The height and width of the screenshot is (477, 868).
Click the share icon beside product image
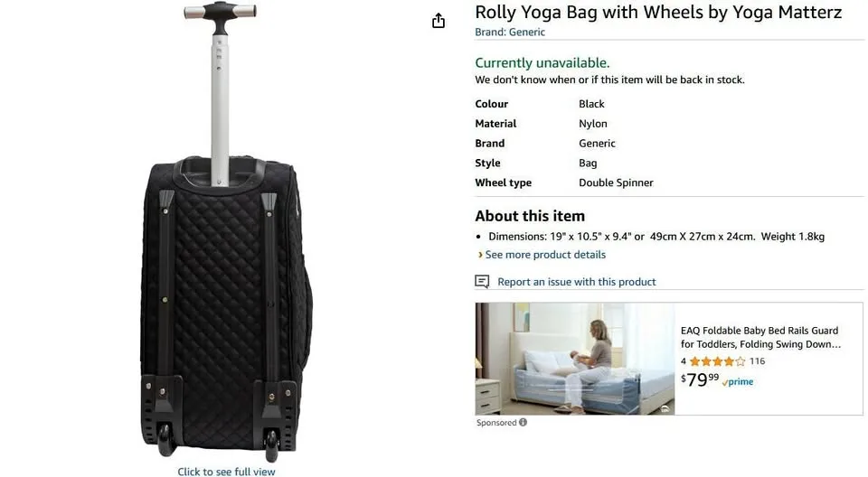click(x=438, y=21)
